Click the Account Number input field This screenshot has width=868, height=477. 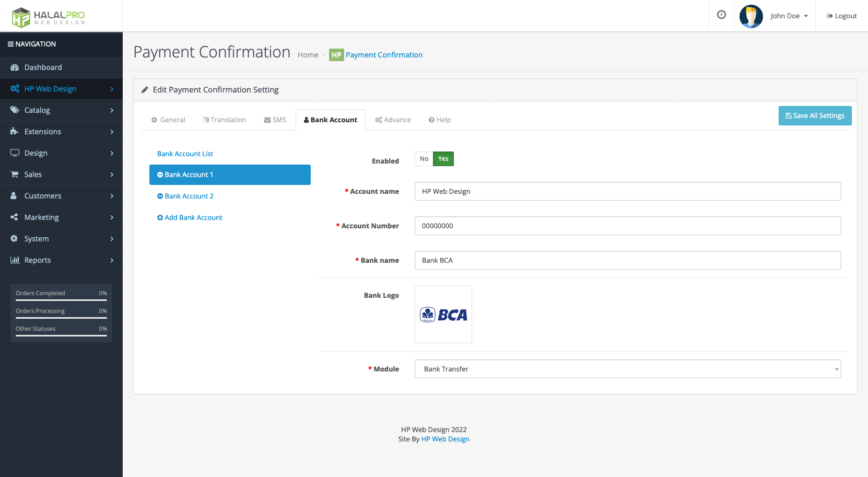coord(628,226)
